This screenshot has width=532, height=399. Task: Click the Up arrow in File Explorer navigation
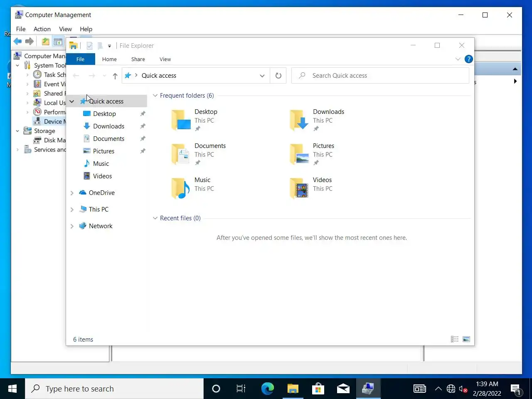click(115, 76)
